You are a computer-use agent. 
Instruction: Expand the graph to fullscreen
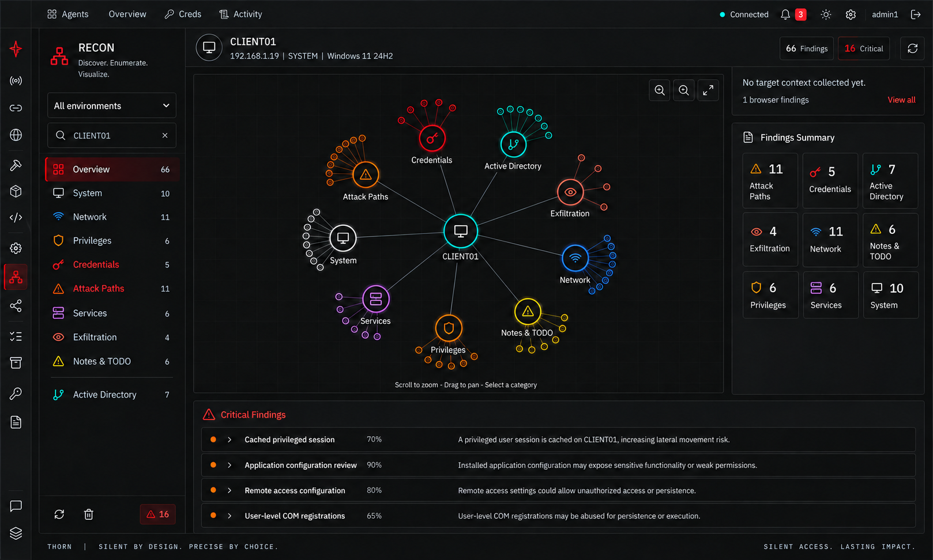coord(708,90)
